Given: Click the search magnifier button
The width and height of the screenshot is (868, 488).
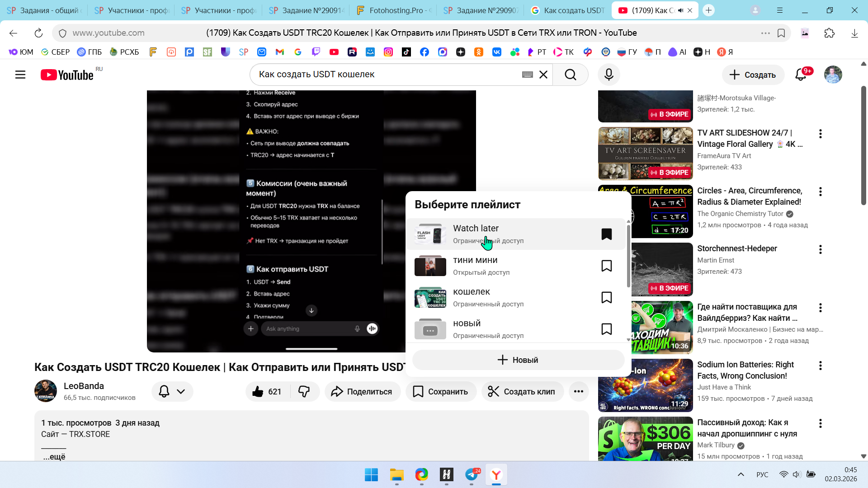Looking at the screenshot, I should (x=571, y=75).
